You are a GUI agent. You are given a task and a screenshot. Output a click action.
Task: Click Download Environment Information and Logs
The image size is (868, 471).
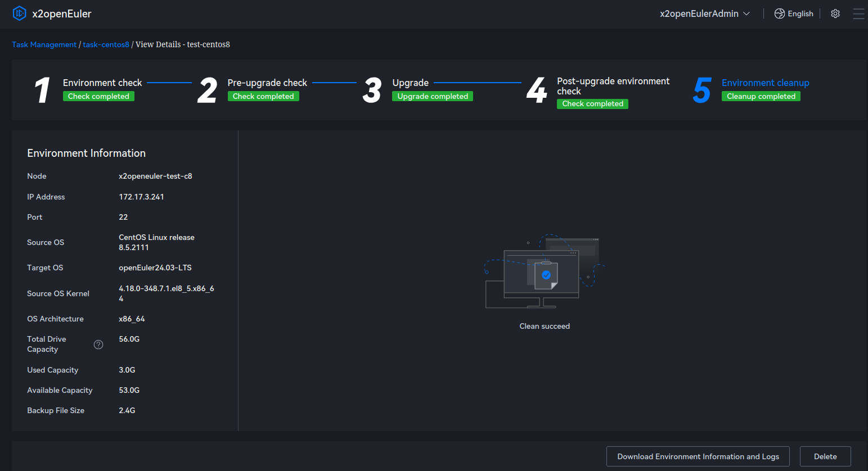pos(698,456)
